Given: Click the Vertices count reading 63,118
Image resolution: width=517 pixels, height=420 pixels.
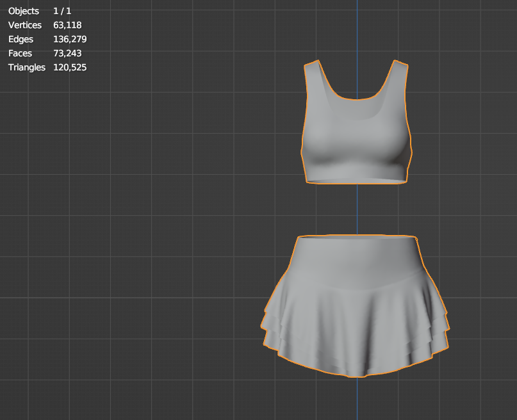Looking at the screenshot, I should pos(67,25).
